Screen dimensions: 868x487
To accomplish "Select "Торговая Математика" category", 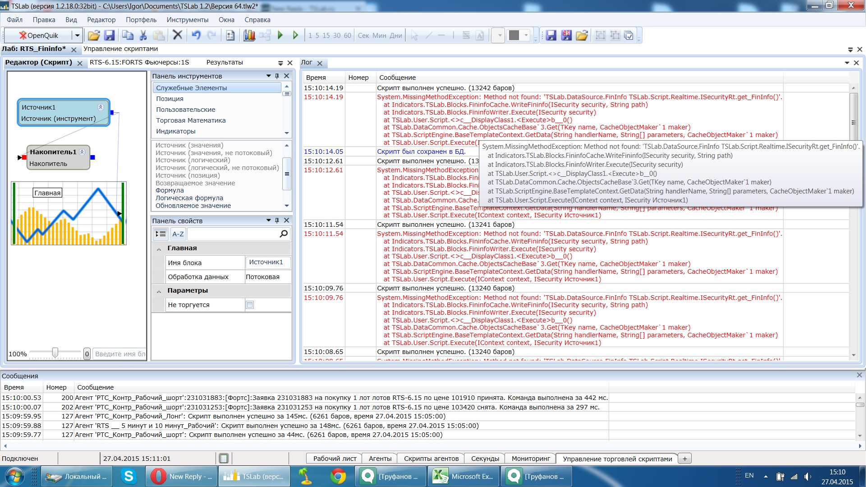I will (x=191, y=120).
